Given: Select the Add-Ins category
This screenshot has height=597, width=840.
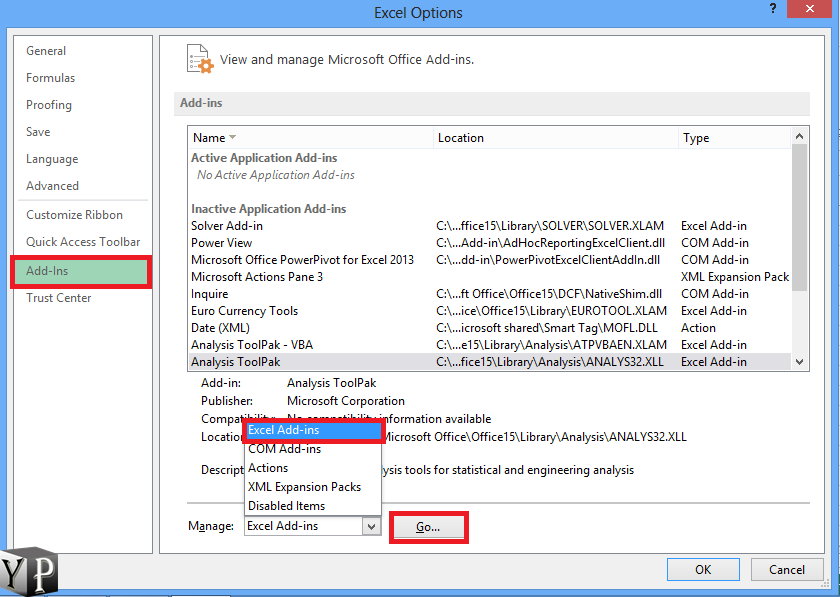Looking at the screenshot, I should coord(81,271).
